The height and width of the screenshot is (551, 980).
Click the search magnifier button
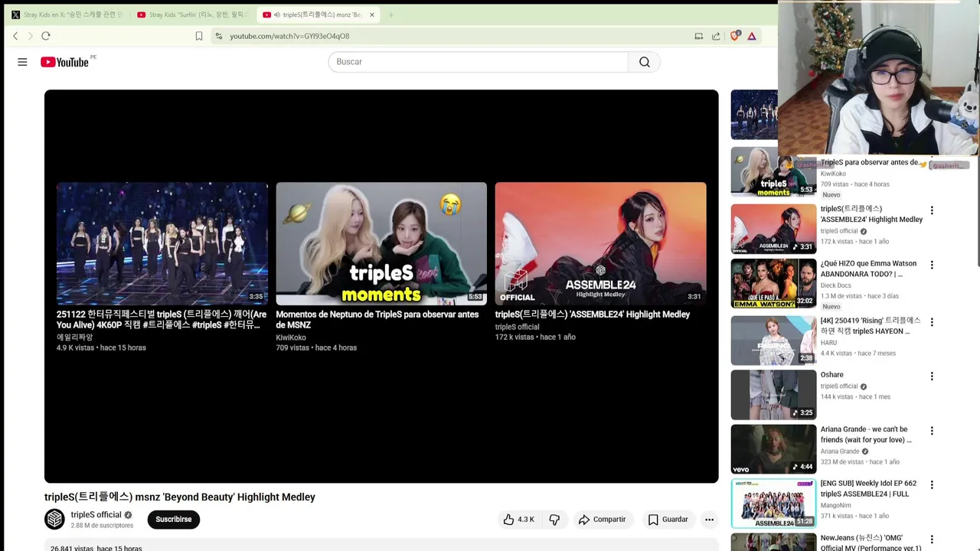(644, 62)
